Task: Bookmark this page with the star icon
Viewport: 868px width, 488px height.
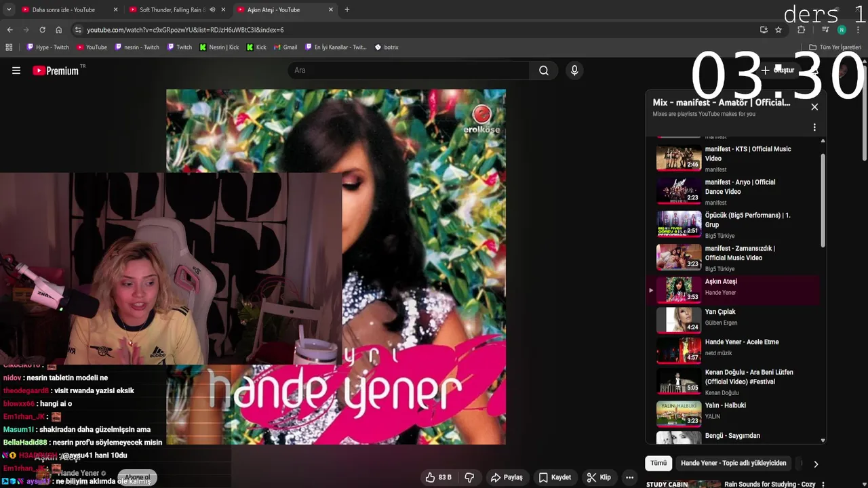Action: pyautogui.click(x=778, y=30)
